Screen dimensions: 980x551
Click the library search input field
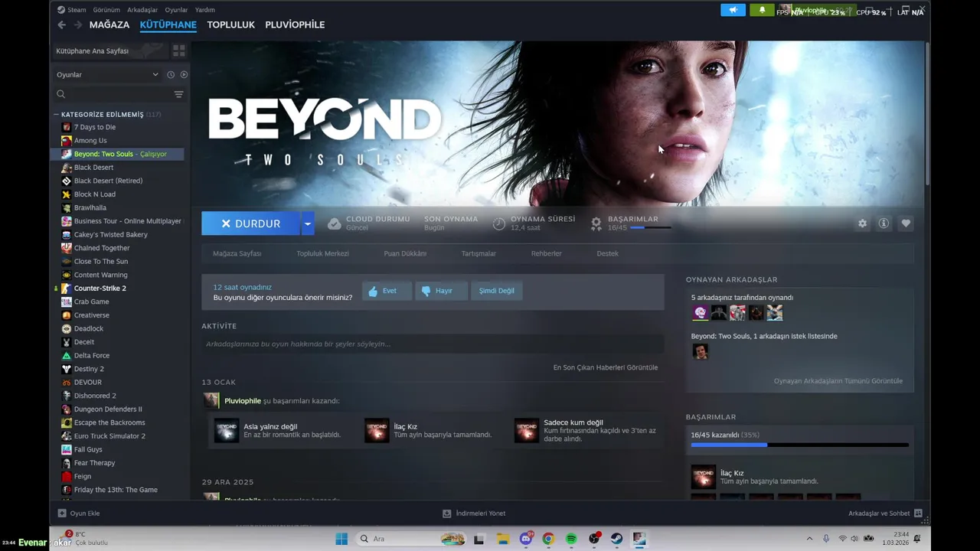tap(114, 94)
